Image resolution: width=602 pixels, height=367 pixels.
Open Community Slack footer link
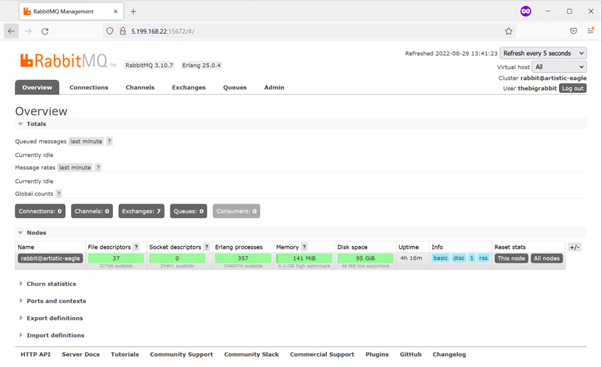click(x=251, y=354)
